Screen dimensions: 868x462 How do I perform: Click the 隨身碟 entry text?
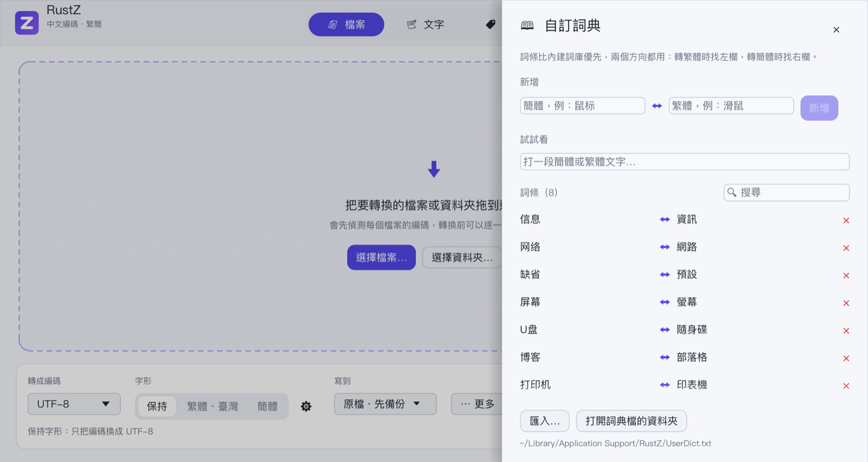(x=692, y=330)
